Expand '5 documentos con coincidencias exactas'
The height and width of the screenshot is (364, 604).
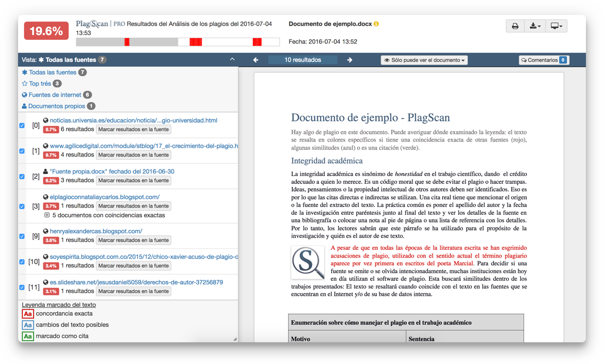click(47, 215)
